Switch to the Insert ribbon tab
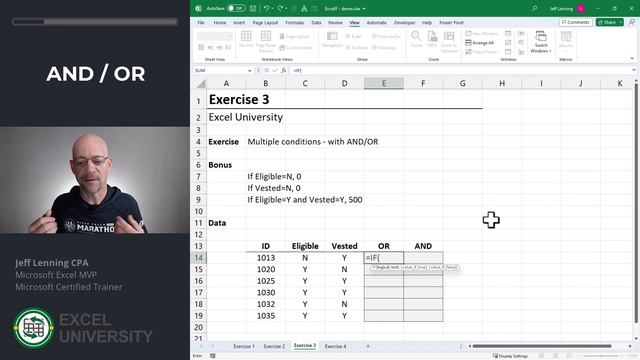Image resolution: width=640 pixels, height=360 pixels. 239,22
